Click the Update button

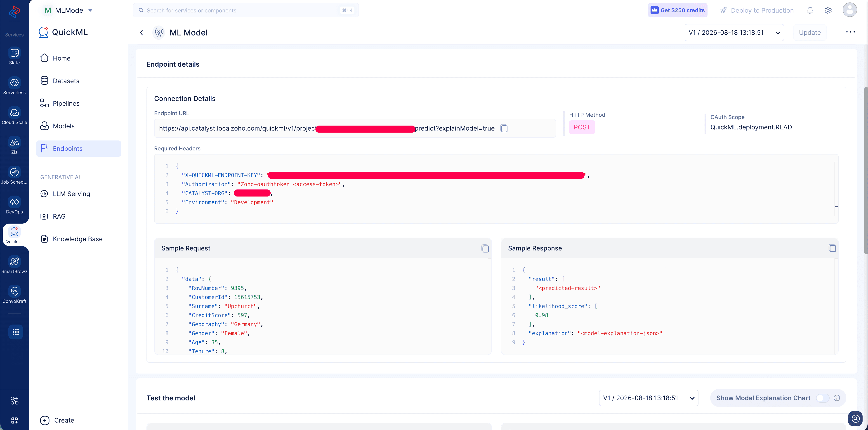pyautogui.click(x=809, y=33)
